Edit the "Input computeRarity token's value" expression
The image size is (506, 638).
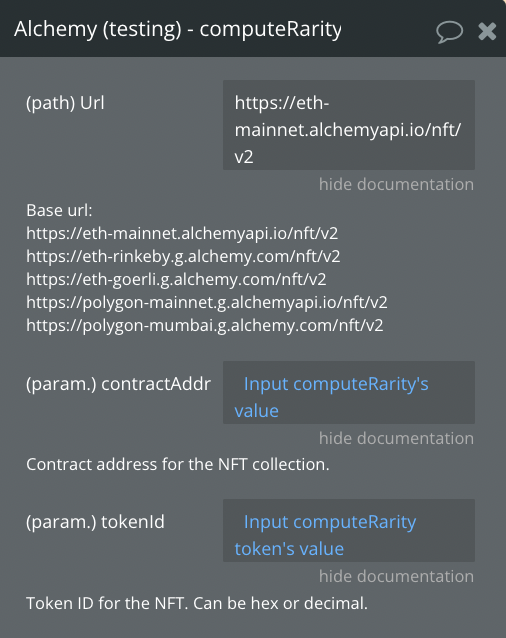(x=349, y=531)
